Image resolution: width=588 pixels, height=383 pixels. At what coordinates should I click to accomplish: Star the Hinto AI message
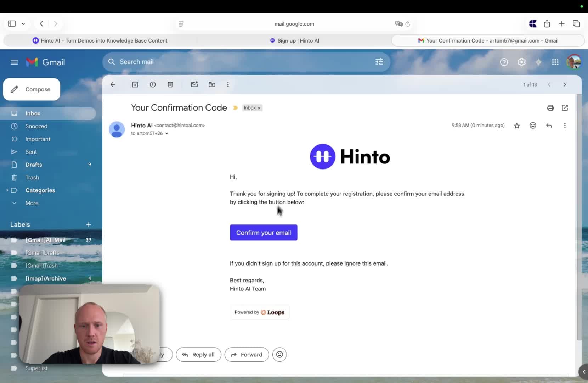pyautogui.click(x=517, y=126)
